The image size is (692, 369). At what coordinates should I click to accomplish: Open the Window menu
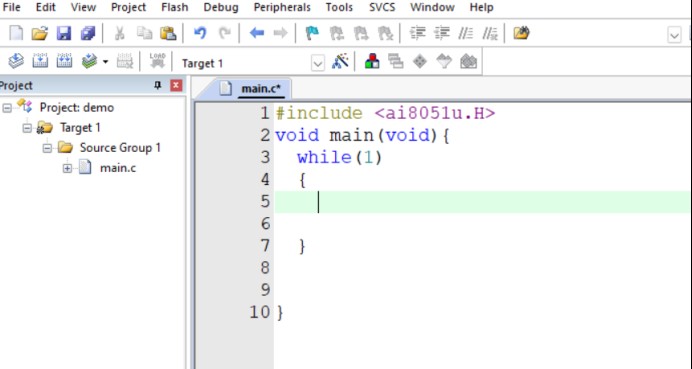point(432,8)
